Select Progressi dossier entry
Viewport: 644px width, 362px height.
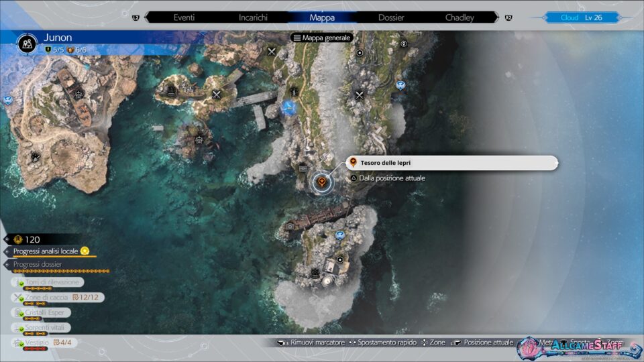tap(38, 264)
